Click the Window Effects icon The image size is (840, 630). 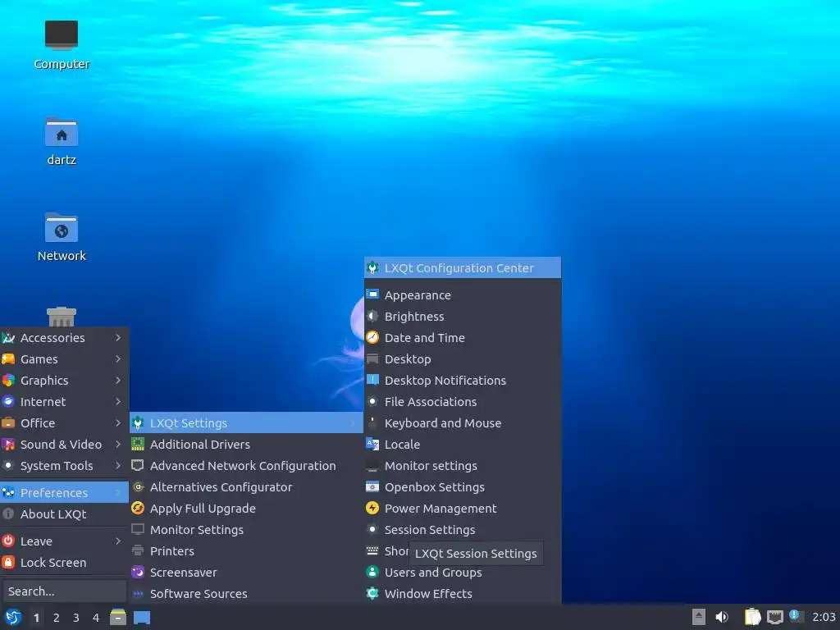(372, 593)
